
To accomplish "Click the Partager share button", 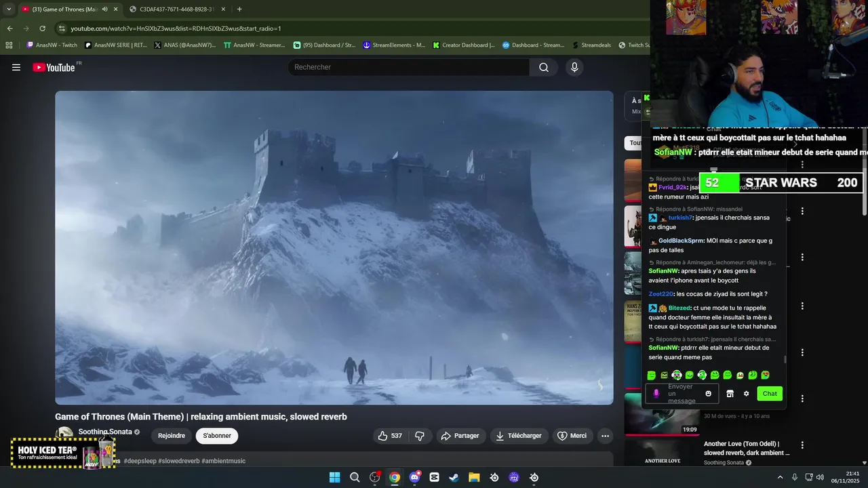I will [x=460, y=436].
